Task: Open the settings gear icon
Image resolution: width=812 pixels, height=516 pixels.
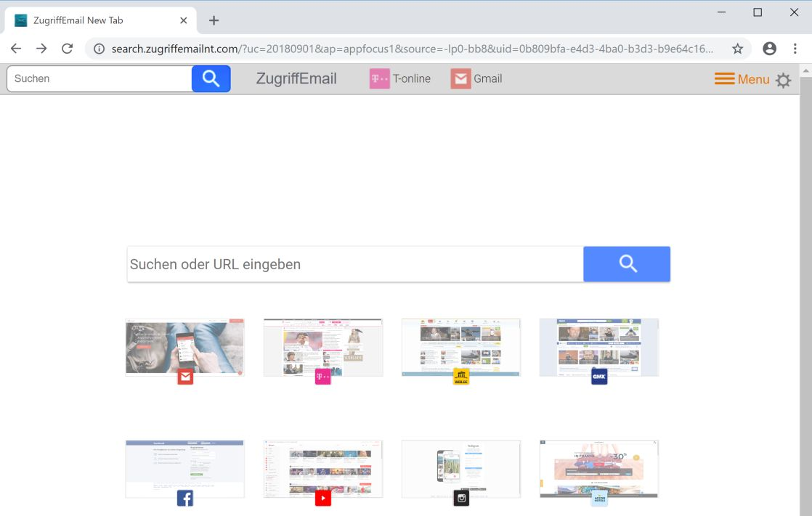Action: point(783,80)
